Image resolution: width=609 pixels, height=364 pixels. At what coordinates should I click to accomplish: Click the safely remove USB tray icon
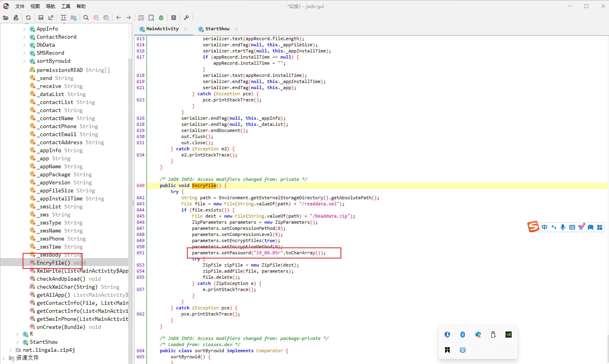tap(493, 335)
